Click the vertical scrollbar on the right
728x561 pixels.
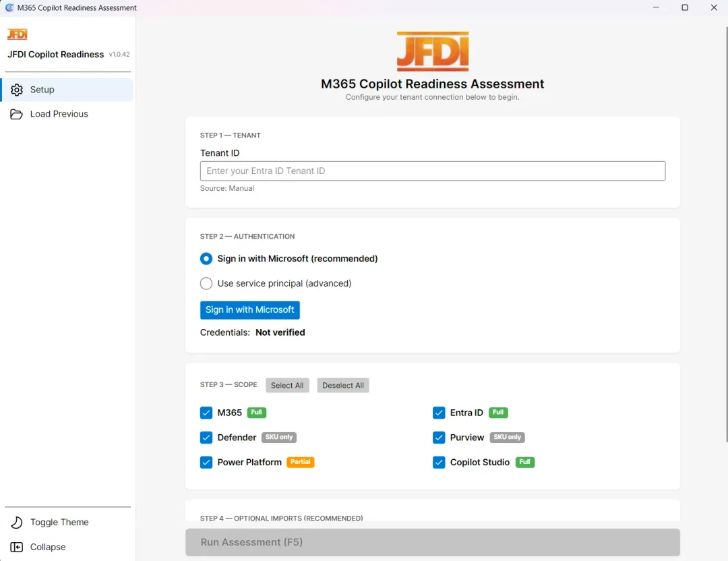(726, 235)
